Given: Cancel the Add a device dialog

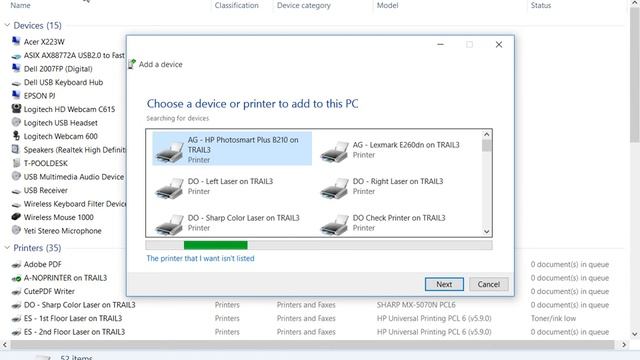Looking at the screenshot, I should [x=489, y=284].
